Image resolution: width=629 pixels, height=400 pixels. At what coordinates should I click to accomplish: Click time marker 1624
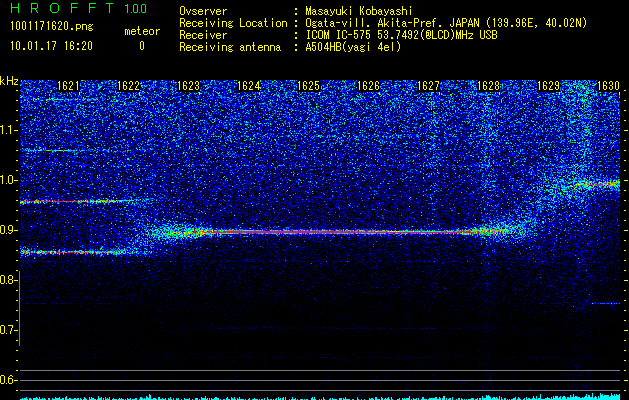tap(248, 86)
